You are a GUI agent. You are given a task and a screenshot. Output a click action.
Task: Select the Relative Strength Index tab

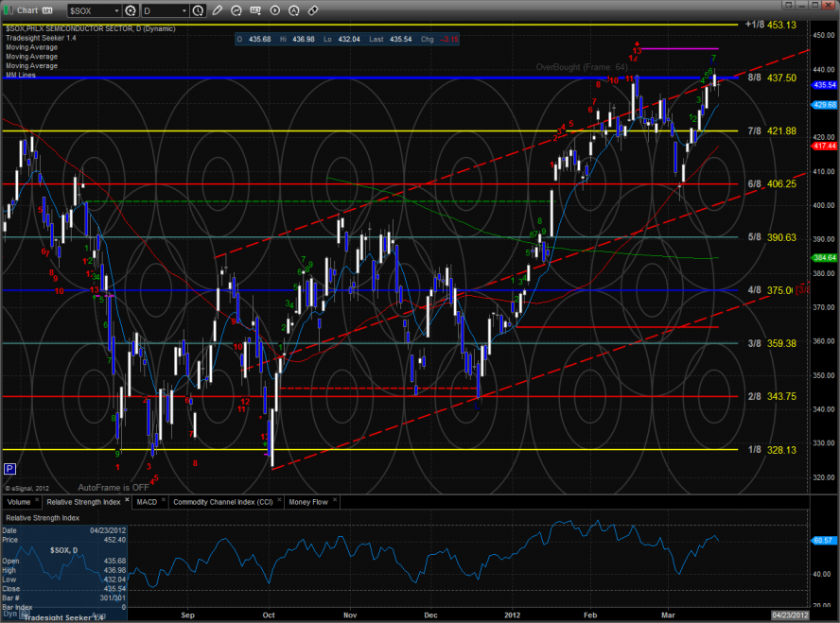tap(83, 502)
